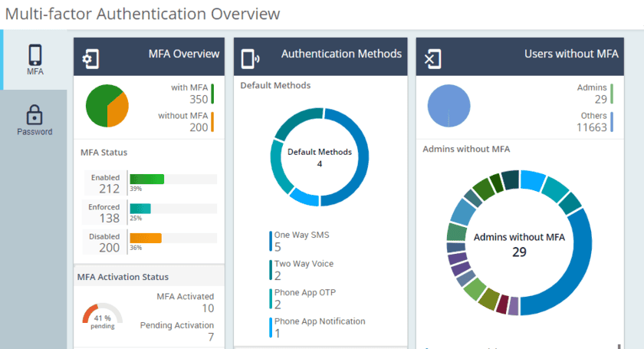The height and width of the screenshot is (349, 644).
Task: Click the Default Methods donut chart center
Action: coord(320,157)
